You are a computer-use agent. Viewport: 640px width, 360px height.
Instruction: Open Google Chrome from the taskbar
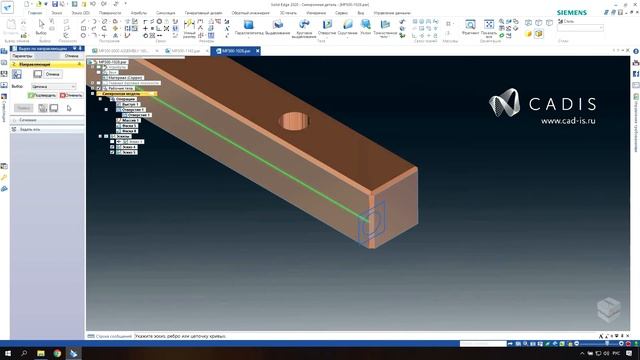(x=57, y=353)
